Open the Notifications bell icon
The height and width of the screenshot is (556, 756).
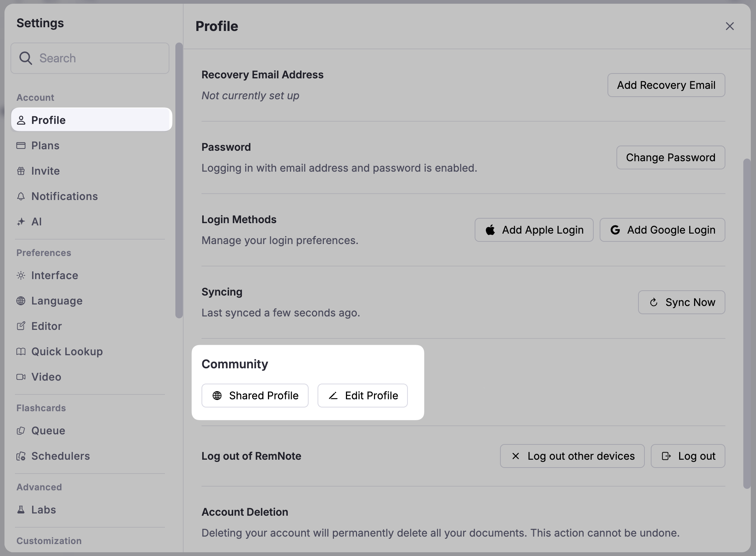21,196
